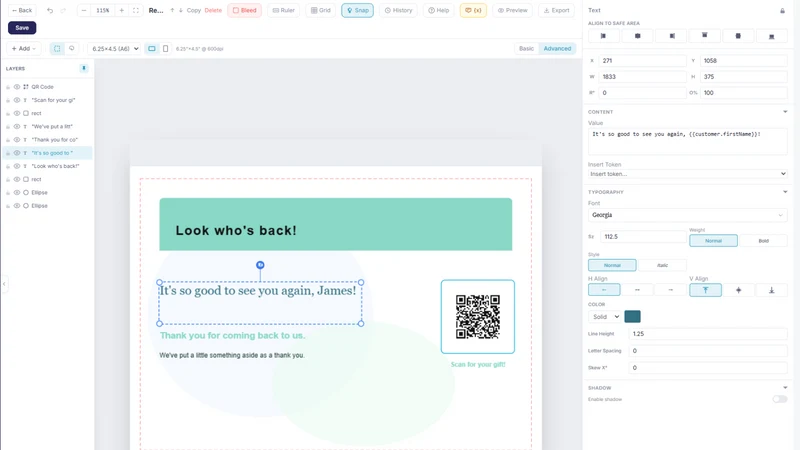Click the undo arrow icon
This screenshot has height=450, width=800.
point(50,10)
